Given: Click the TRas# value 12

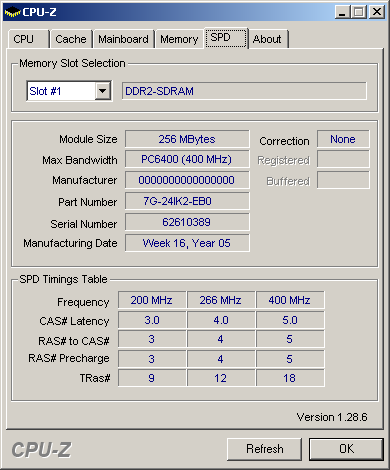Looking at the screenshot, I should pos(221,378).
